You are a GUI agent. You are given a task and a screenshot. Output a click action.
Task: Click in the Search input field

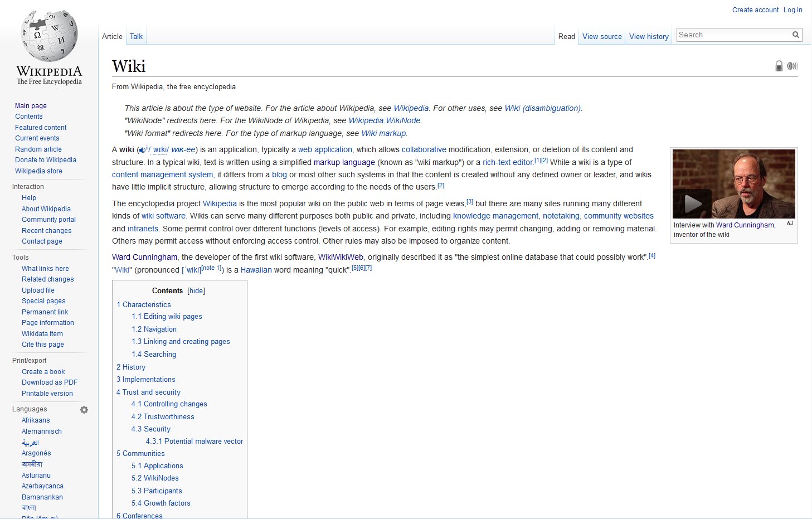[733, 35]
